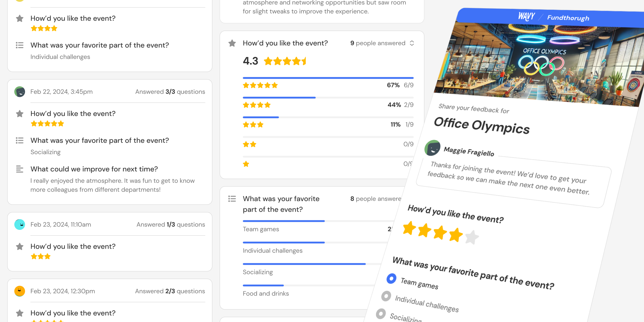Image resolution: width=644 pixels, height=322 pixels.
Task: Expand the rating question collapse chevron
Action: [x=412, y=43]
